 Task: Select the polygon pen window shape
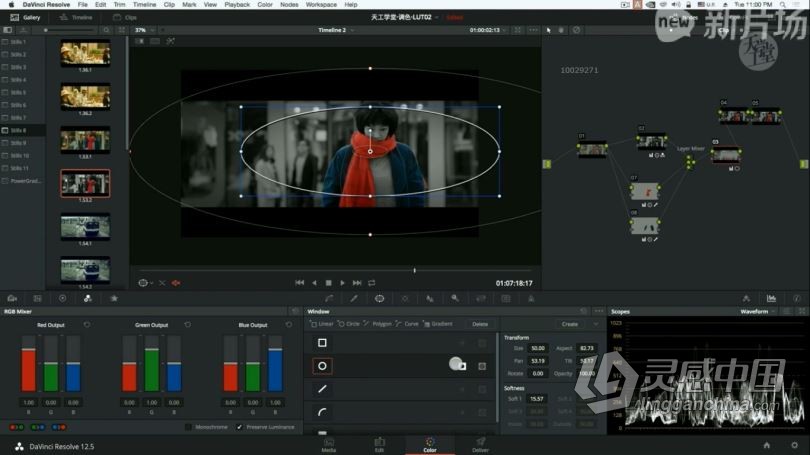322,389
